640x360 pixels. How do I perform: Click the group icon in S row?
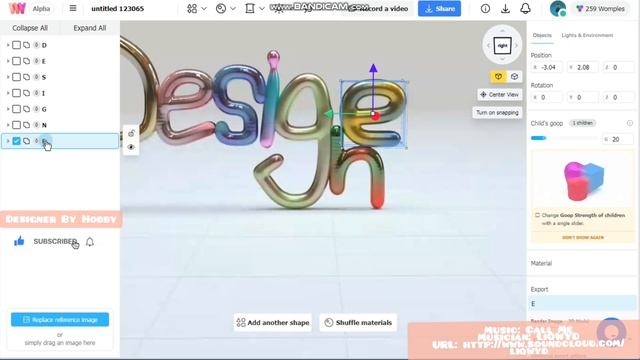pyautogui.click(x=27, y=77)
